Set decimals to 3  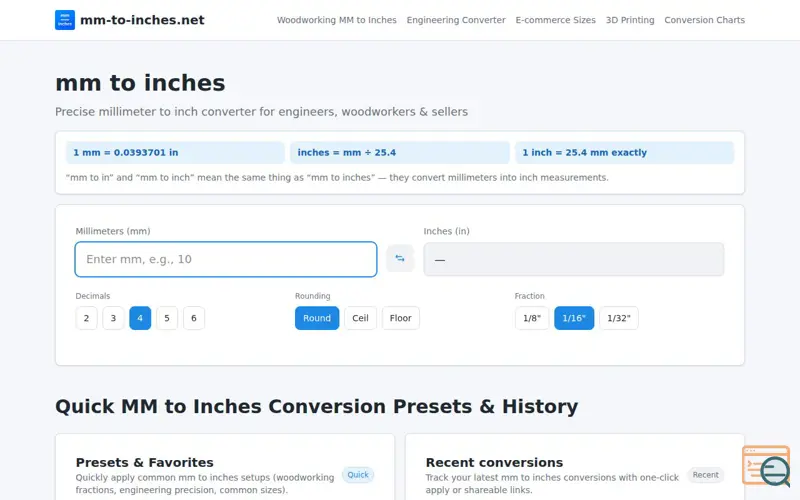click(x=113, y=318)
